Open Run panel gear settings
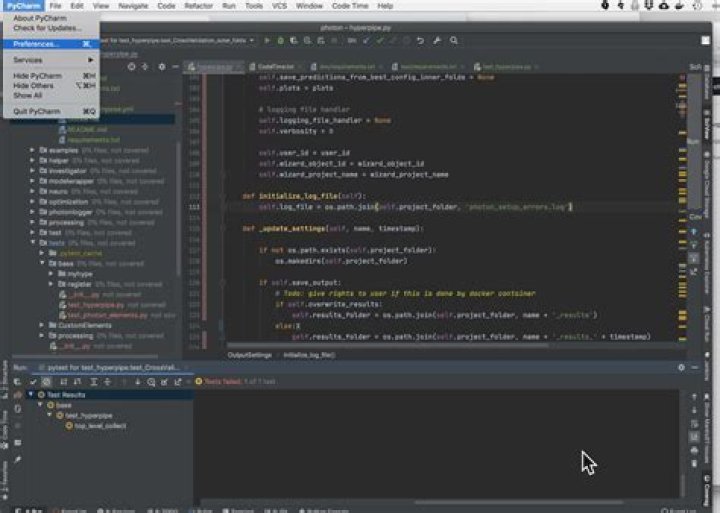Screen dimensions: 720x513 click(681, 367)
